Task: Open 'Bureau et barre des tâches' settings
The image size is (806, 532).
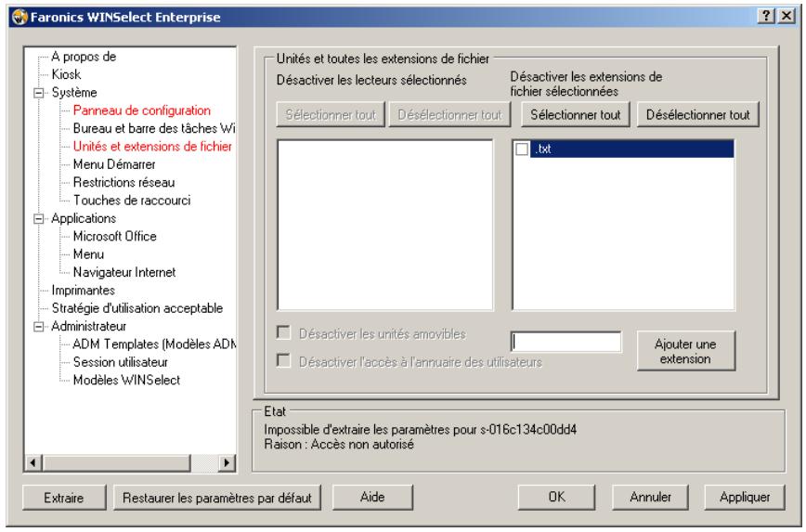Action: point(154,128)
